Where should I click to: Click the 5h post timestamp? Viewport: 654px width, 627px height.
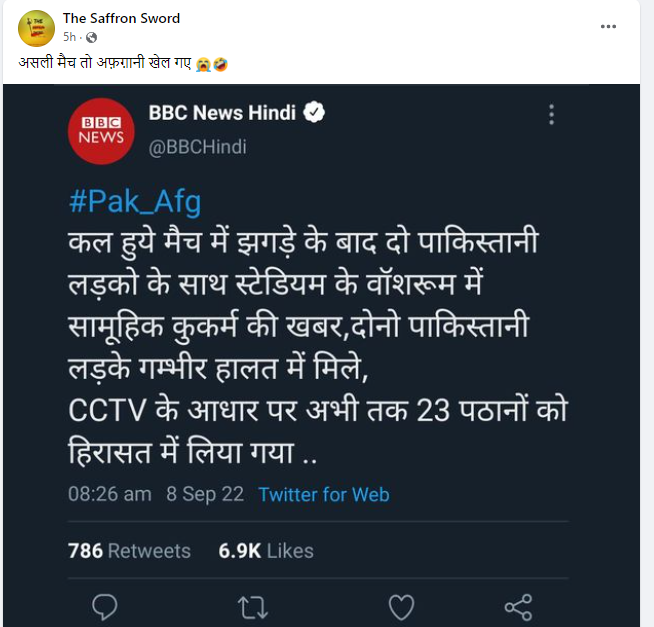(68, 37)
